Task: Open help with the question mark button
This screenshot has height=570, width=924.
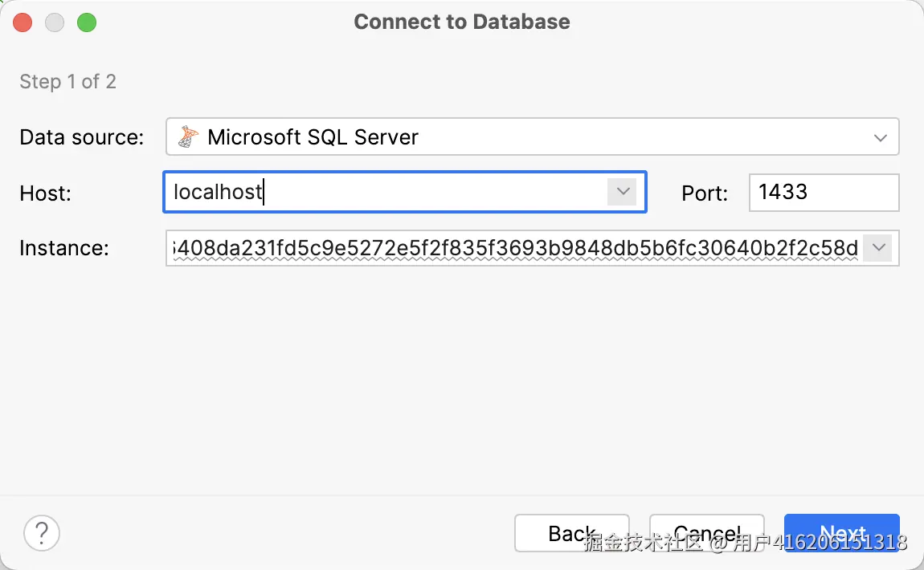Action: [42, 532]
